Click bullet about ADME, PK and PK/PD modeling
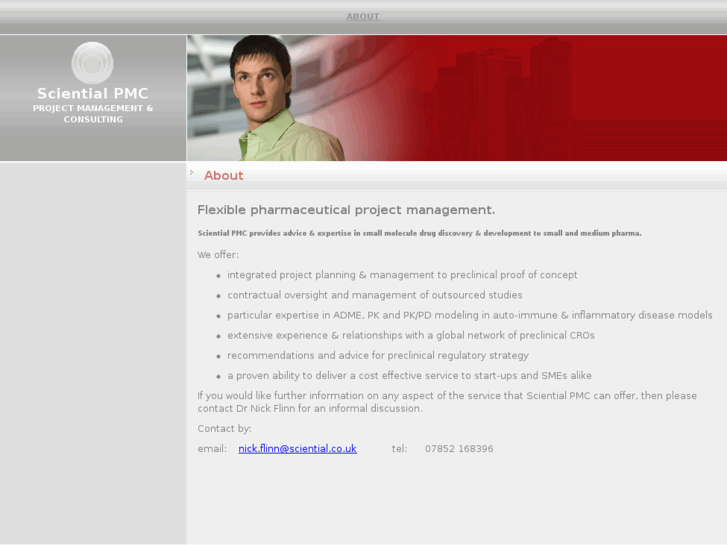 point(470,315)
